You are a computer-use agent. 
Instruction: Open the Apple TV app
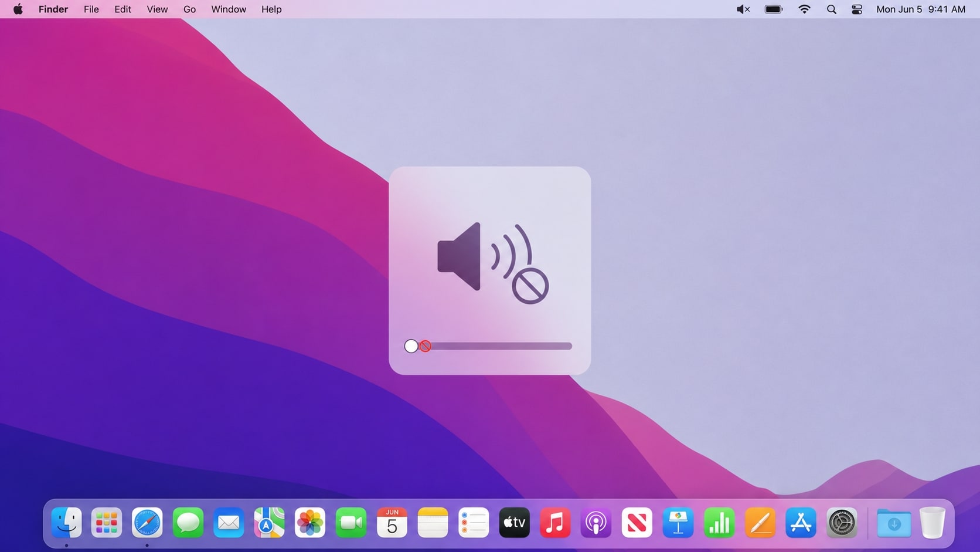[514, 522]
